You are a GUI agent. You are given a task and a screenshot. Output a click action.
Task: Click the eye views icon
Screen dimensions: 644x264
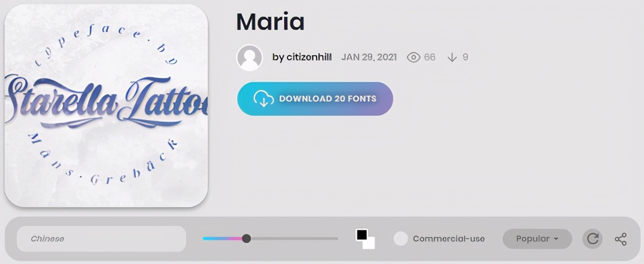point(413,57)
